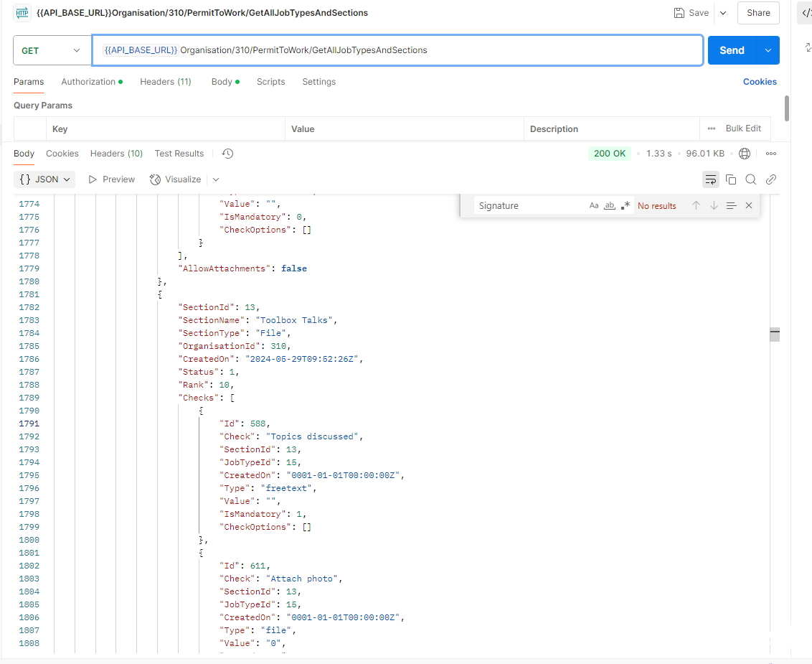
Task: Click the network globe icon beside response size
Action: [x=745, y=154]
